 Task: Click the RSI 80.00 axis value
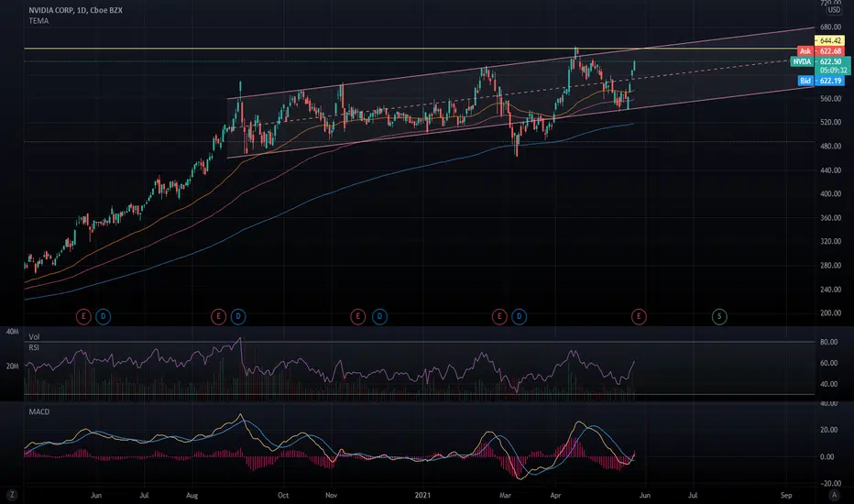tap(829, 342)
